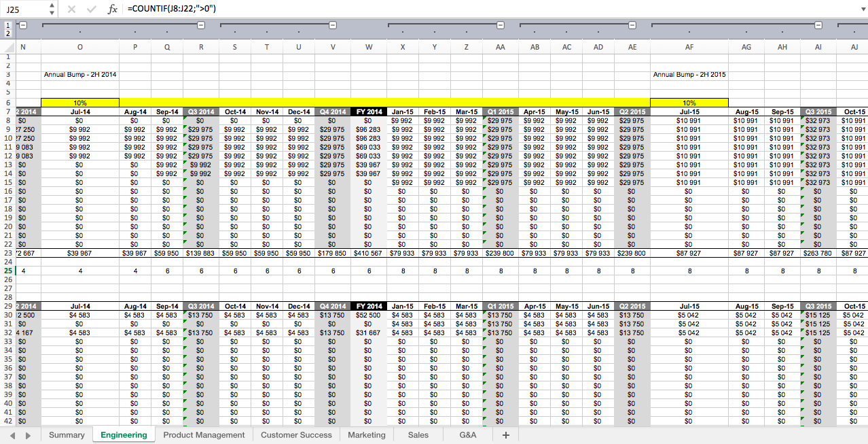Click the Name Box showing J25
The width and height of the screenshot is (868, 444).
[24, 10]
